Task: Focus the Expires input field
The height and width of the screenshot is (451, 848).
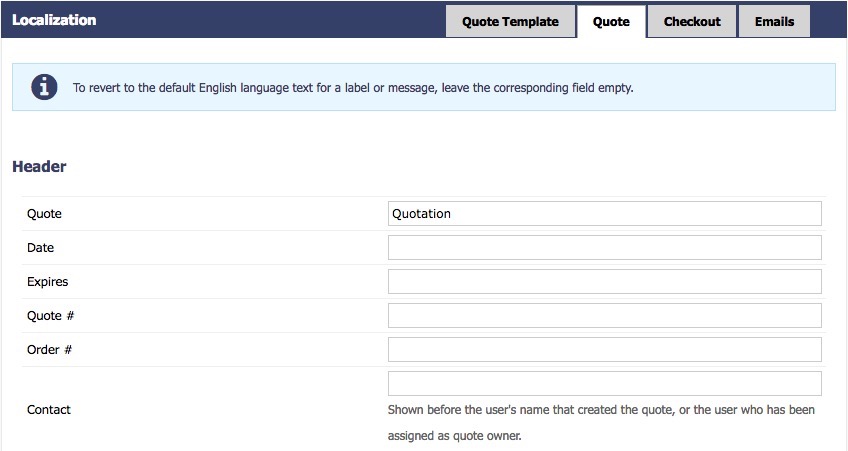Action: (605, 282)
